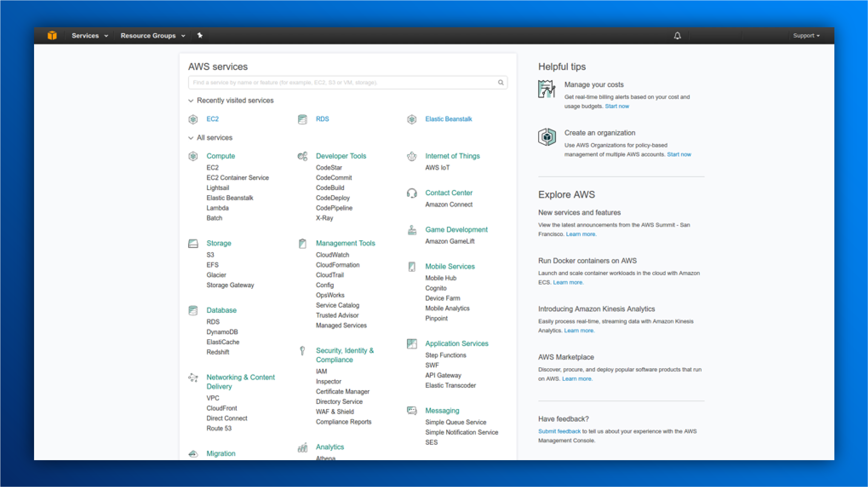The width and height of the screenshot is (868, 487).
Task: Open Amazon Connect service
Action: click(x=449, y=205)
